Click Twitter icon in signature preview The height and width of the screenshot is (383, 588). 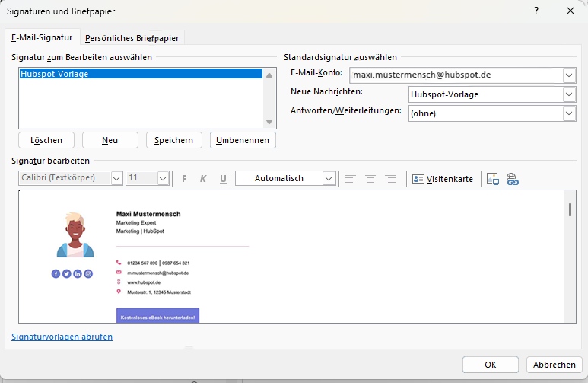point(66,273)
